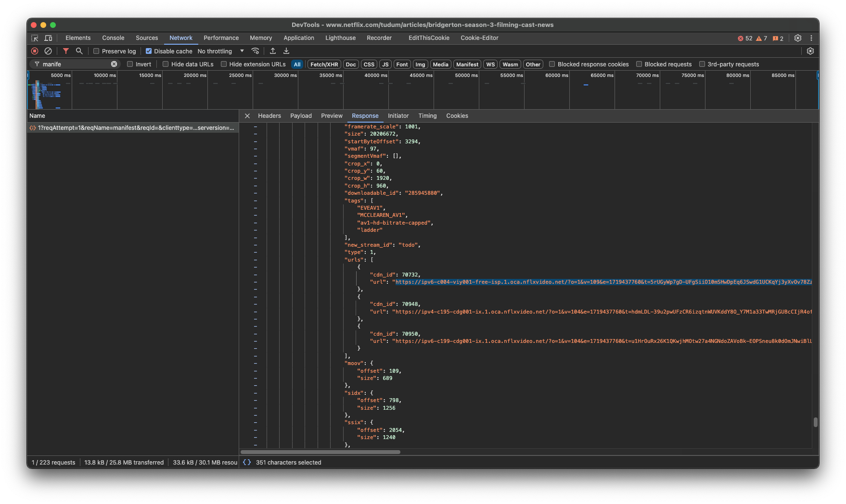
Task: Open DevTools customize three-dot menu
Action: (x=811, y=38)
